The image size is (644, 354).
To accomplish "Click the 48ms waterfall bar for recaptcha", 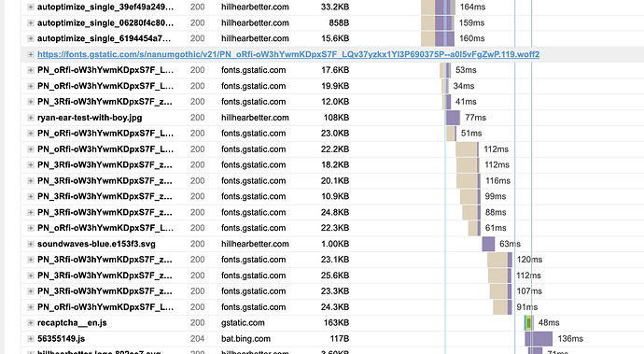I will [529, 323].
